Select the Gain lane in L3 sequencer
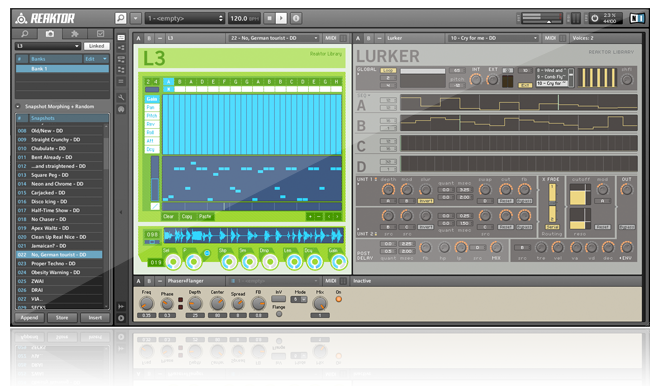The width and height of the screenshot is (666, 386). (x=152, y=99)
